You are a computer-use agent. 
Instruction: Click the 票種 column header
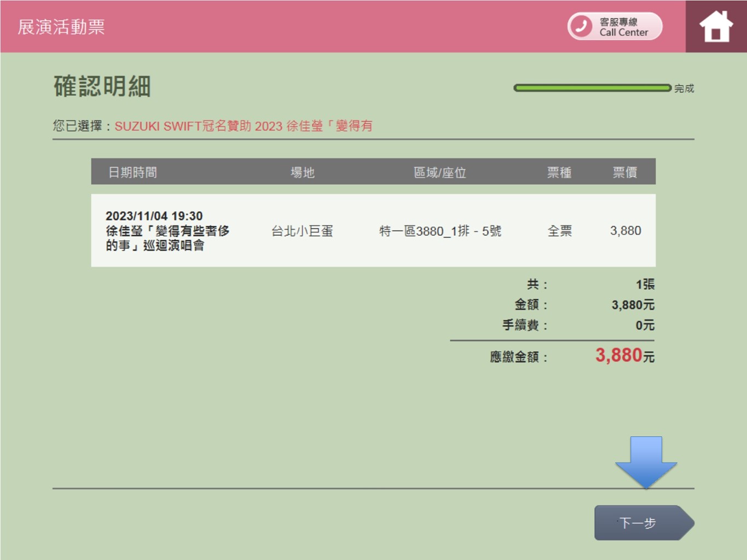click(x=559, y=173)
